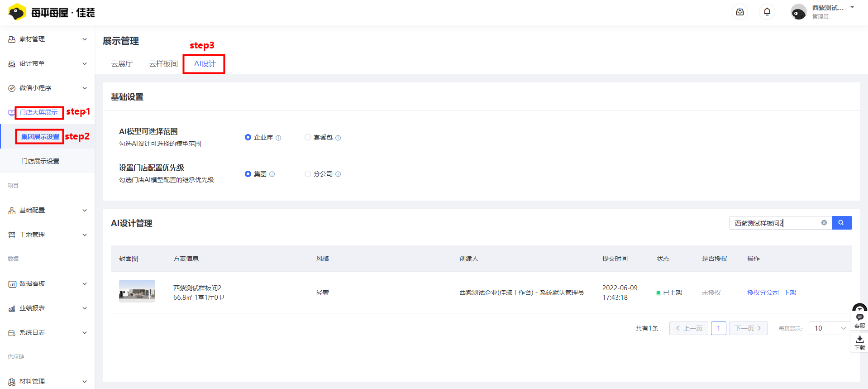The height and width of the screenshot is (389, 868).
Task: Switch to the 云样板间 tab
Action: 163,64
